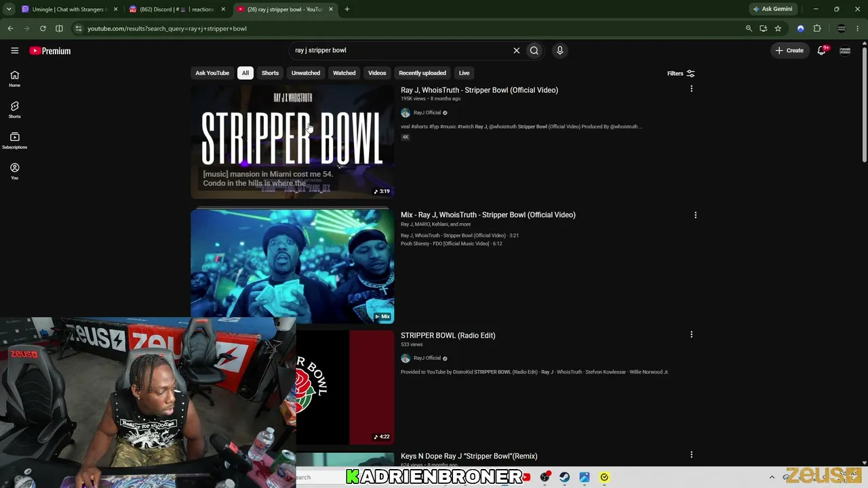Image resolution: width=868 pixels, height=488 pixels.
Task: Submit search with magnifier button
Action: coord(534,50)
